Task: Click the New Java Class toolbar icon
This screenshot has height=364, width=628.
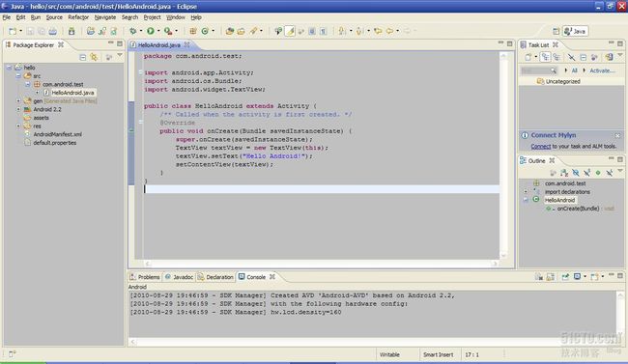Action: pyautogui.click(x=205, y=31)
